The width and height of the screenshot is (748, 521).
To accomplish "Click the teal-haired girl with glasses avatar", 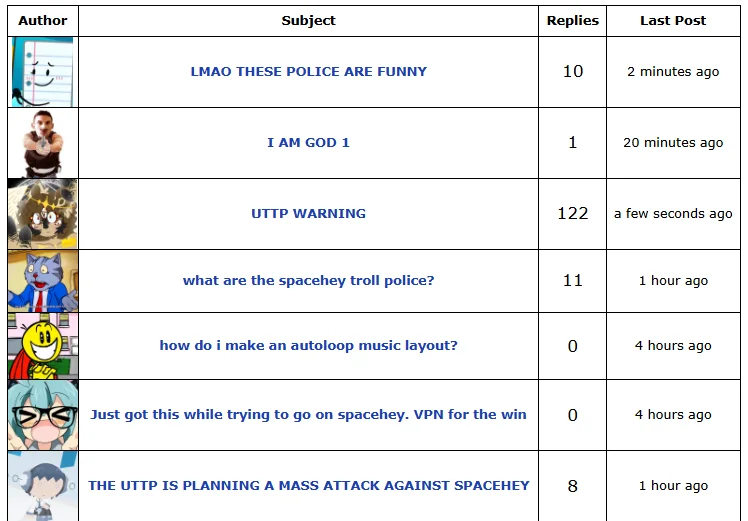I will [42, 415].
